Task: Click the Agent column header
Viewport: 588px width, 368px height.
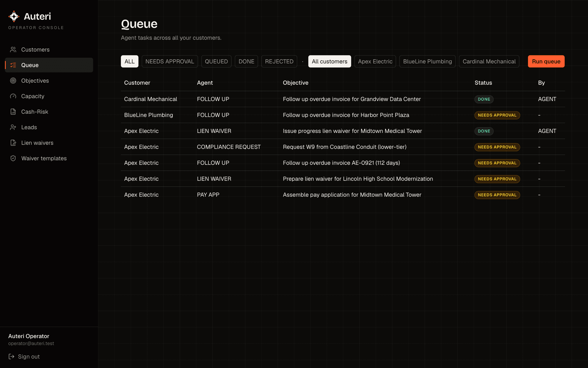Action: click(205, 83)
